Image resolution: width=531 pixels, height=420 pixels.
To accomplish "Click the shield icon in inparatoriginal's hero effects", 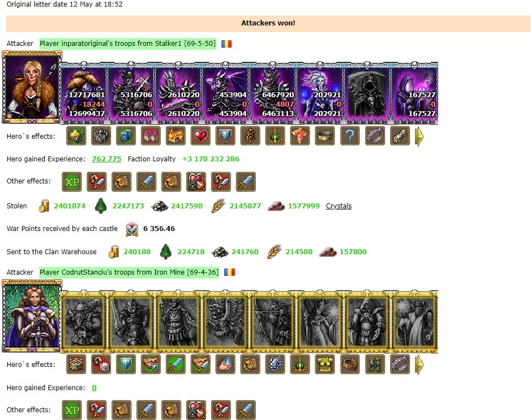I will click(x=225, y=136).
